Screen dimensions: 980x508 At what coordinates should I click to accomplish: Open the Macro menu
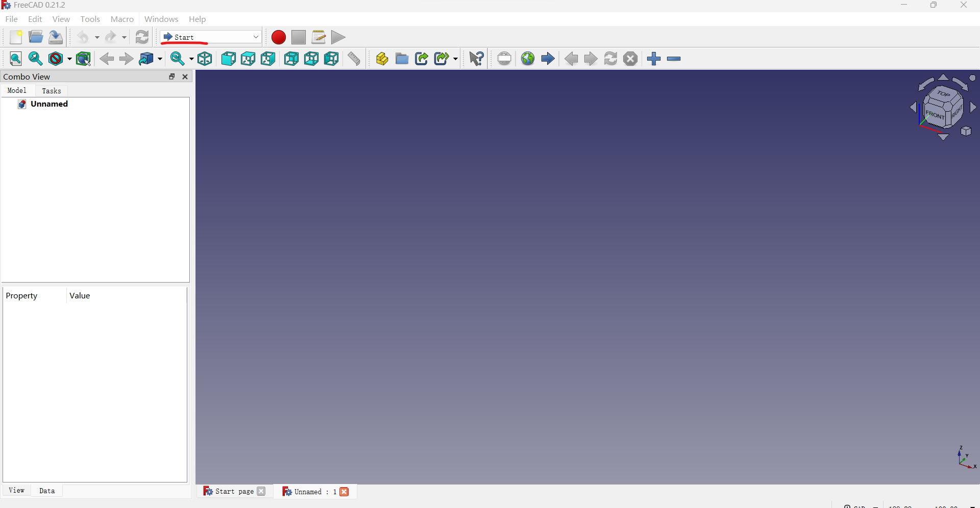click(122, 19)
